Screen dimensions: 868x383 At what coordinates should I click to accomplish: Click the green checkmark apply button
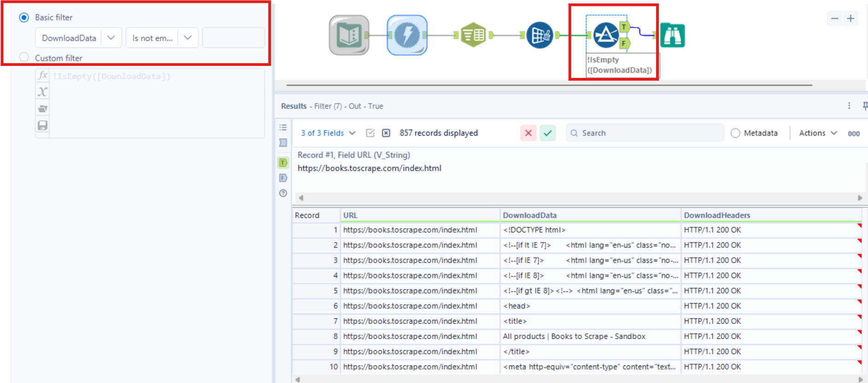(548, 133)
